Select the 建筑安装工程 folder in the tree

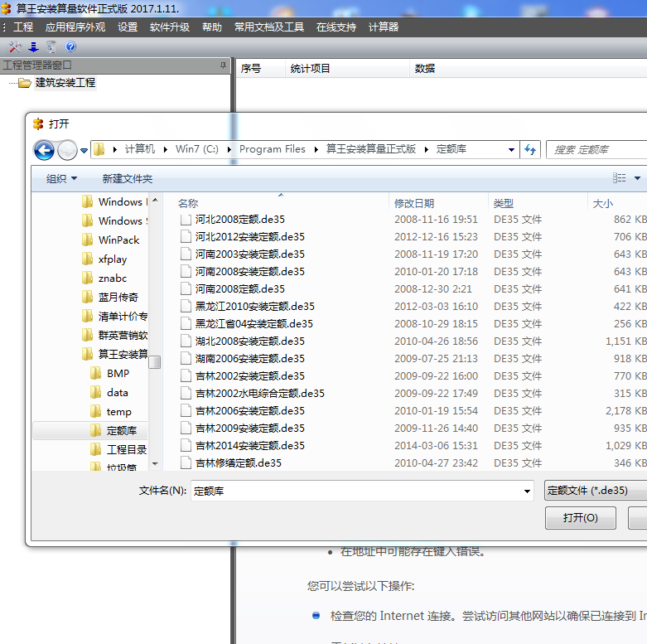[65, 83]
